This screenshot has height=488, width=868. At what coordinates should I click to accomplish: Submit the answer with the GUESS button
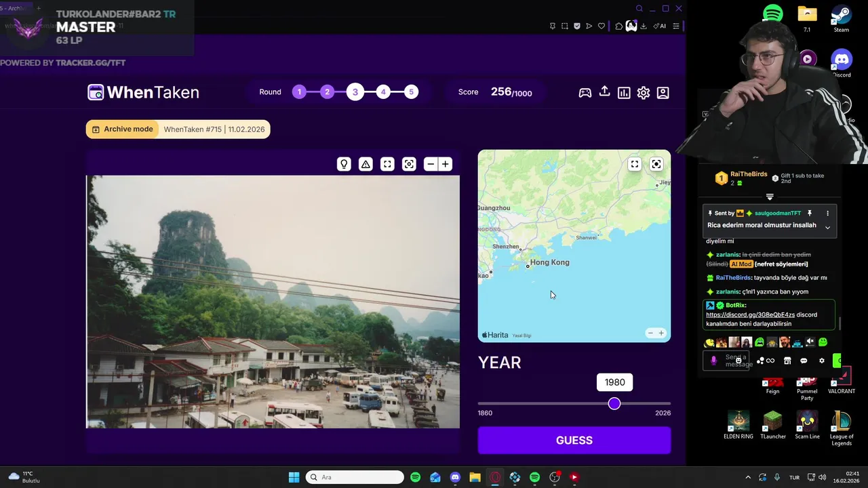pyautogui.click(x=574, y=441)
